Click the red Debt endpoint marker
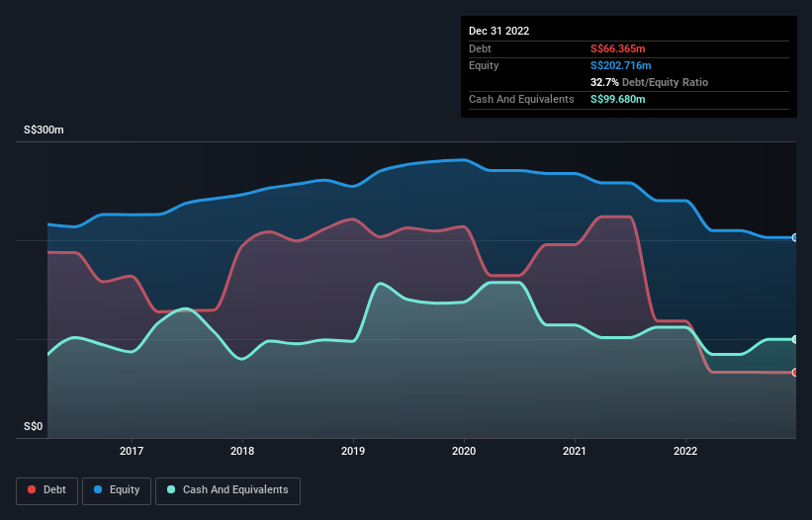 [795, 372]
